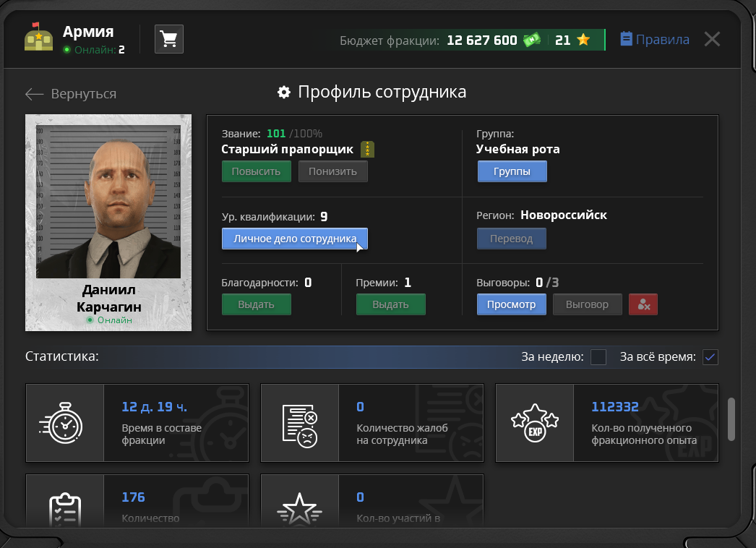The image size is (756, 548).
Task: Click the vertical scrollbar handle
Action: click(731, 419)
